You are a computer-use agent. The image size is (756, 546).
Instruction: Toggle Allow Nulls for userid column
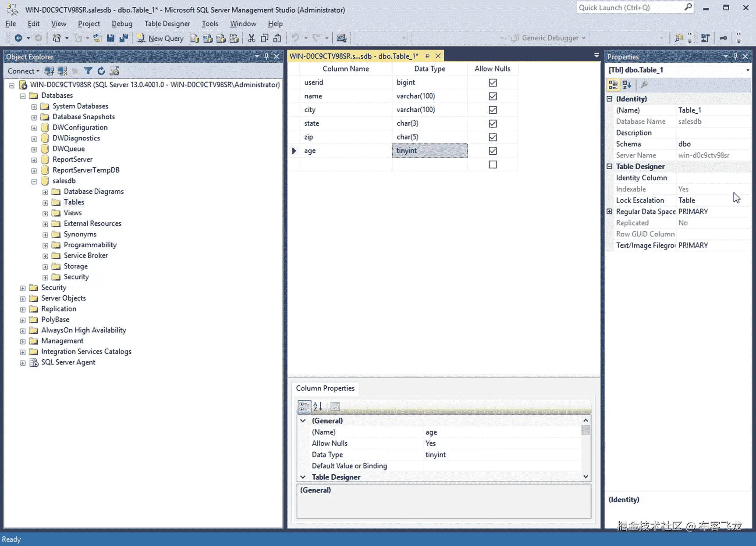[x=493, y=82]
